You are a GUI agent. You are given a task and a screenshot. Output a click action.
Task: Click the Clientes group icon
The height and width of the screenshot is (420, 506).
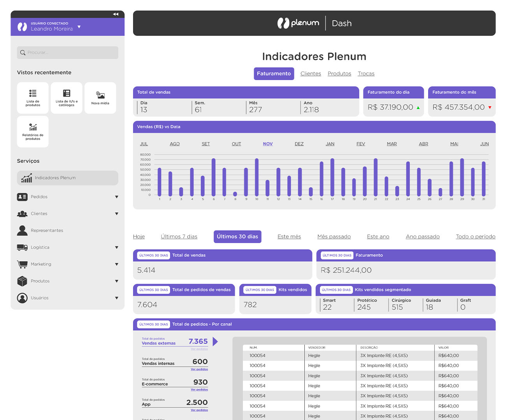[x=22, y=213]
